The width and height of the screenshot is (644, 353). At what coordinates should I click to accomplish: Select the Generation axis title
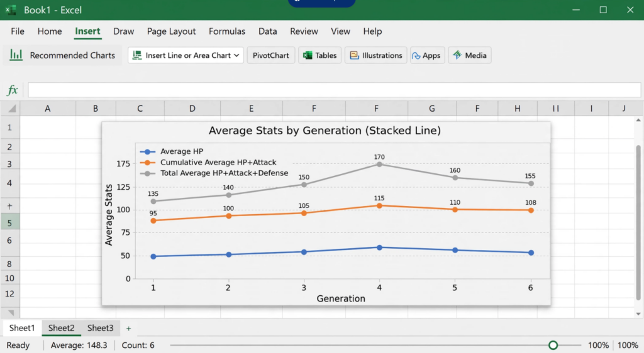pos(341,298)
